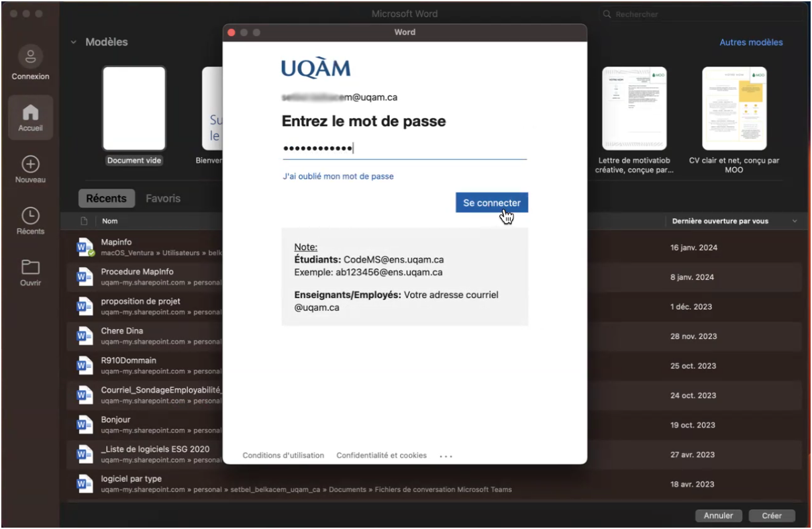Click the Mapinfo Word document icon

(85, 247)
